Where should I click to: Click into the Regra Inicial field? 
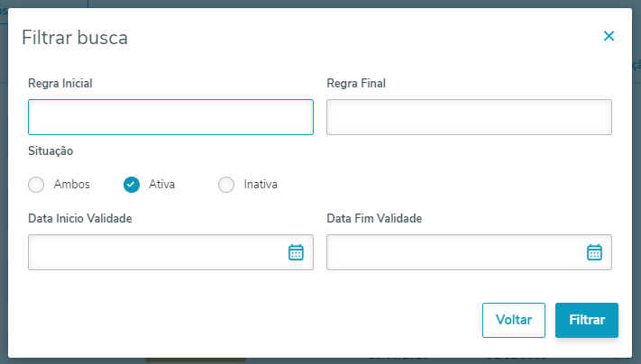(x=170, y=117)
